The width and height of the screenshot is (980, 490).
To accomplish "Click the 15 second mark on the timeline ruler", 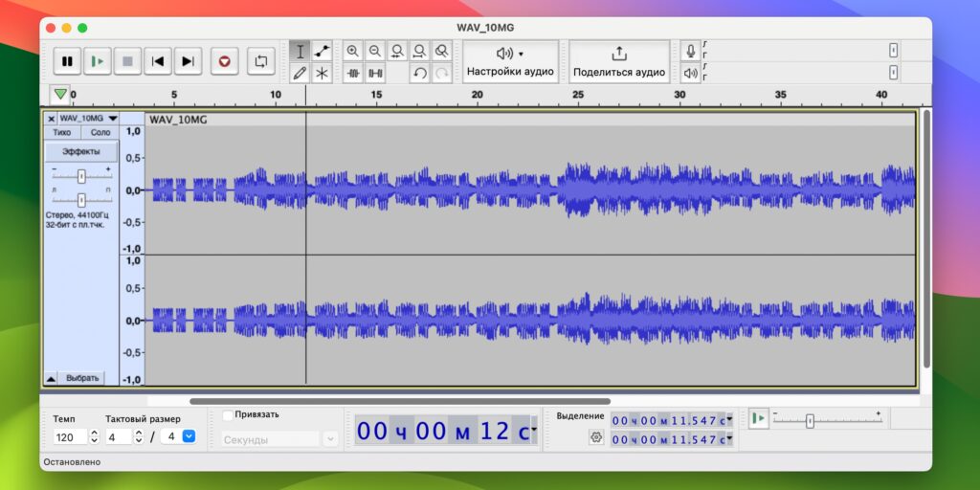I will pos(376,95).
